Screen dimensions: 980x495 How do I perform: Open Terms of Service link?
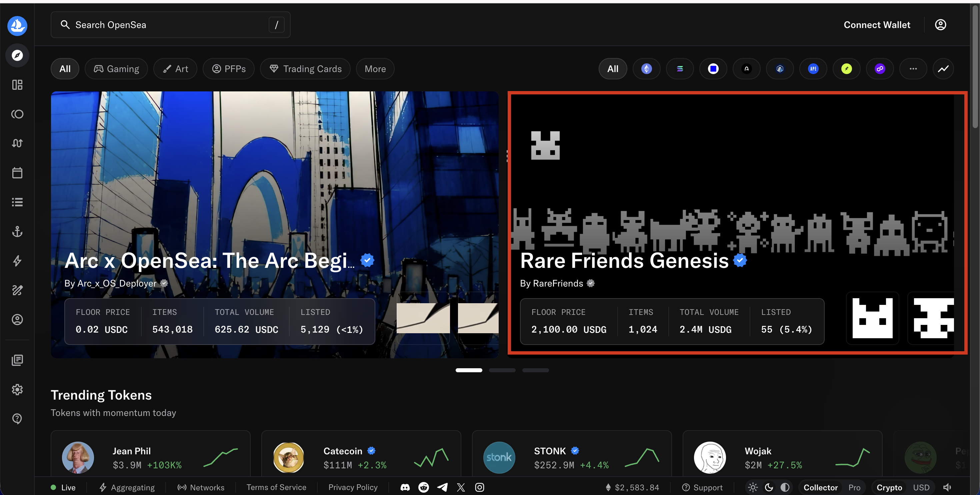(276, 487)
